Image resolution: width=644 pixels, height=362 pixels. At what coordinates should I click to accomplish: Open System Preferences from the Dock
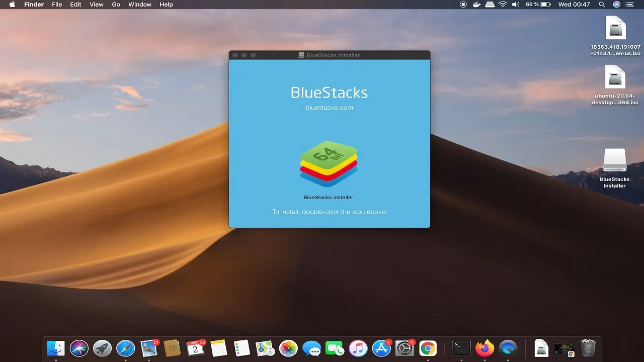point(404,347)
